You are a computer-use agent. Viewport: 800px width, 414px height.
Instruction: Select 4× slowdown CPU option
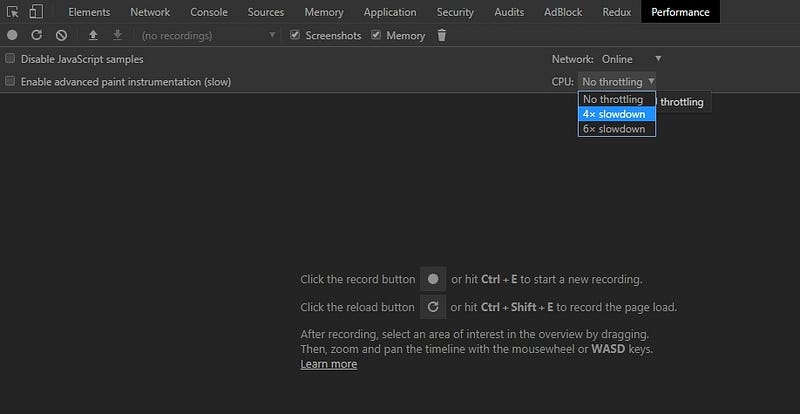pyautogui.click(x=616, y=114)
